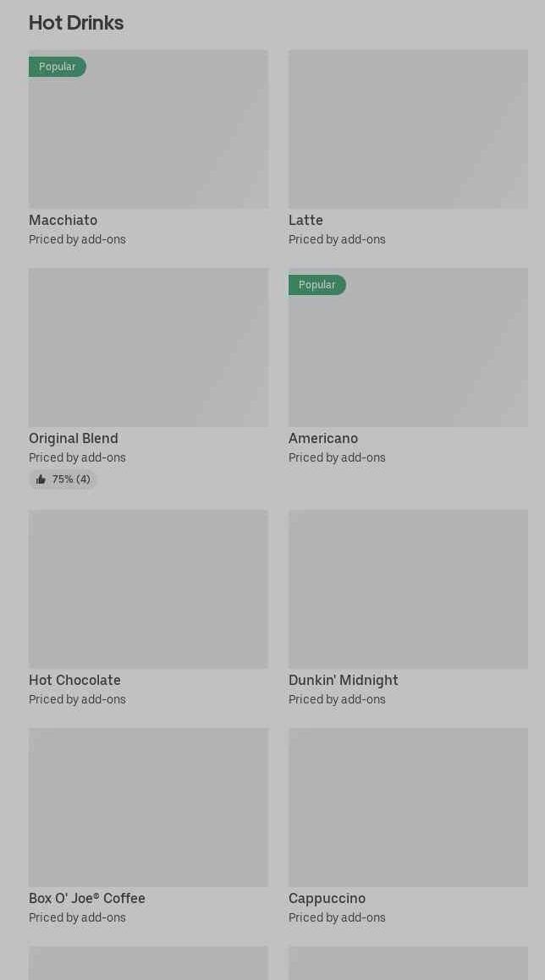The image size is (545, 980).
Task: Click the Dunkin' Midnight title
Action: [343, 681]
